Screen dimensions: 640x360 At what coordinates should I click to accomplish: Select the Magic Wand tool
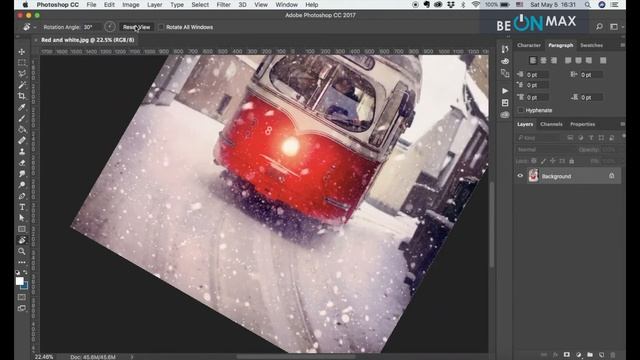22,85
